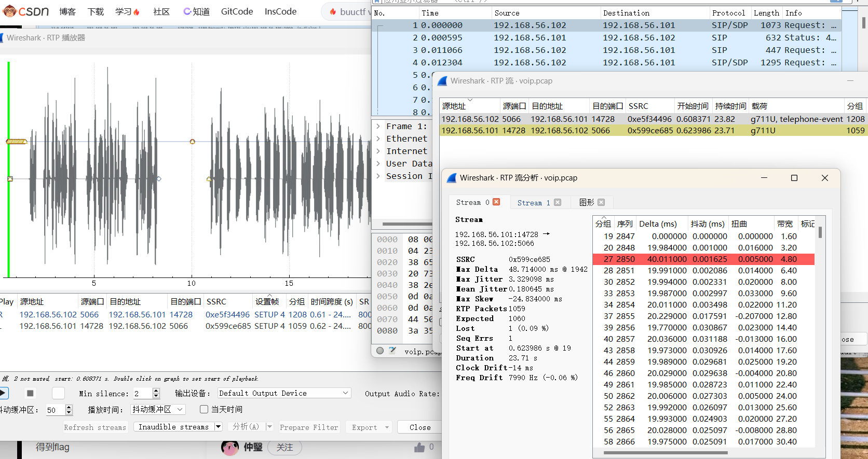This screenshot has width=868, height=459.
Task: Click the 分析(A) button
Action: pyautogui.click(x=246, y=427)
